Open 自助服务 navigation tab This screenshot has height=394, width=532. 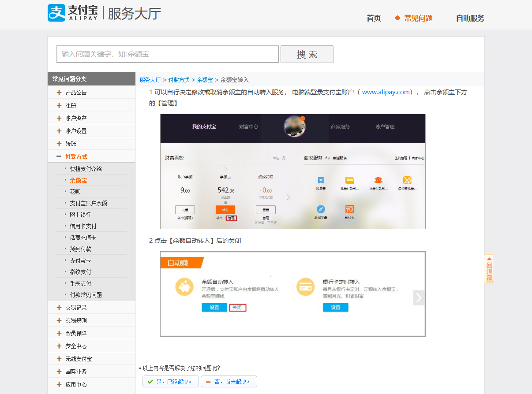[470, 18]
